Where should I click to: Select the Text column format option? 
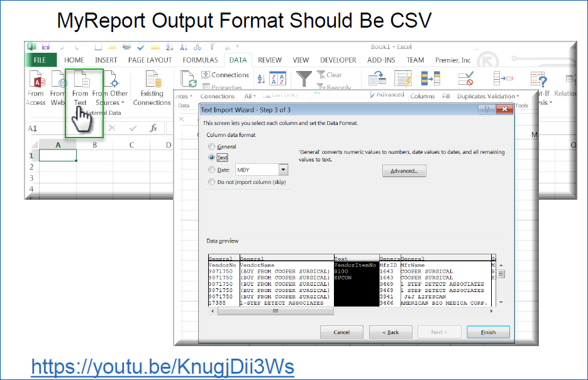tap(211, 158)
